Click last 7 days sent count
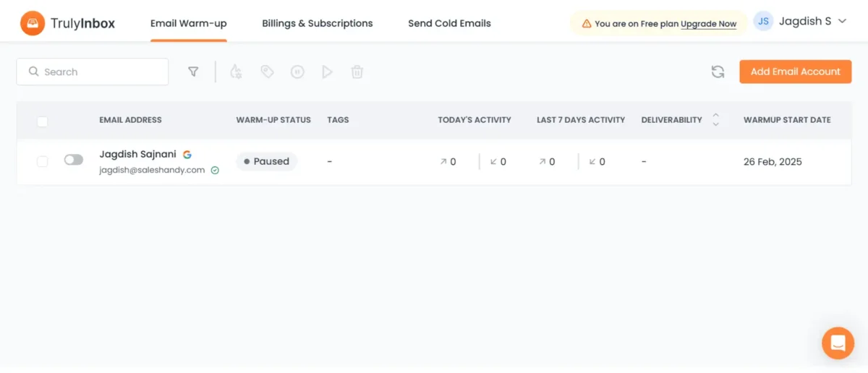This screenshot has height=373, width=868. tap(552, 162)
